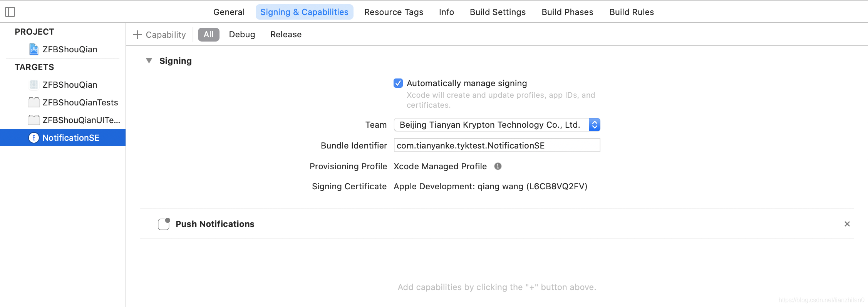The width and height of the screenshot is (868, 307).
Task: Open the Build Phases tab
Action: click(x=567, y=12)
